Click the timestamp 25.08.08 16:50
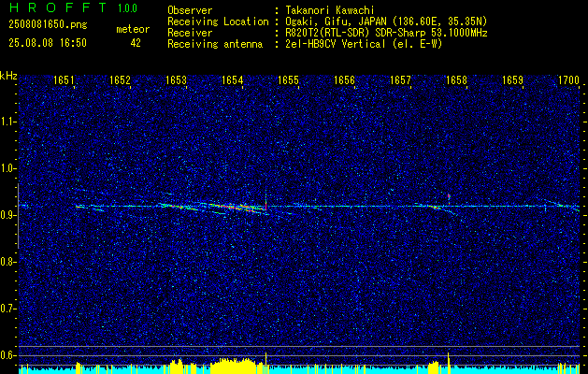The height and width of the screenshot is (374, 588). click(48, 43)
